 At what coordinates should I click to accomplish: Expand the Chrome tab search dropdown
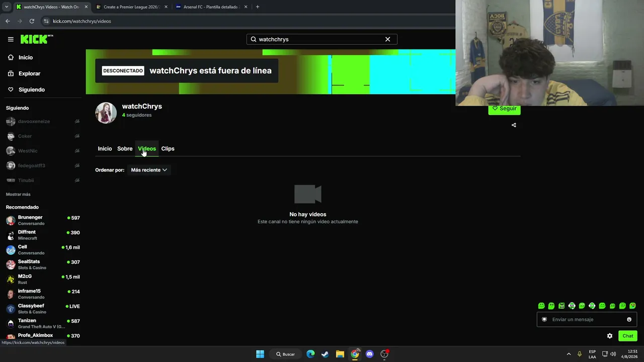pos(7,7)
